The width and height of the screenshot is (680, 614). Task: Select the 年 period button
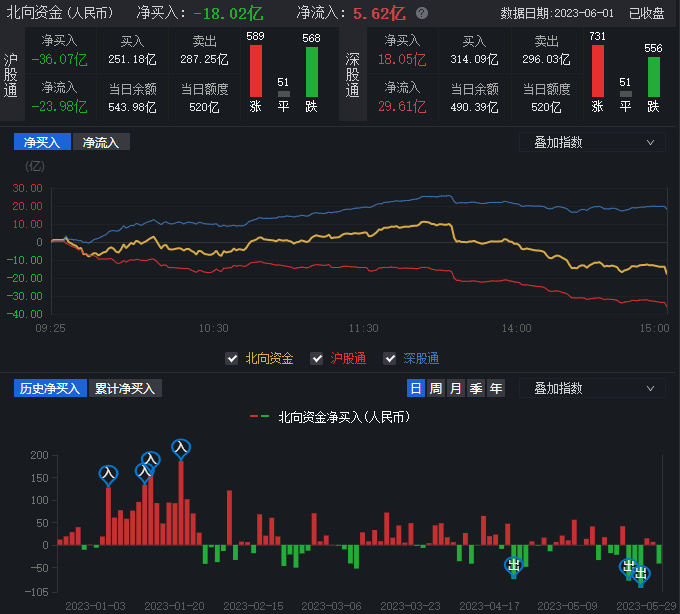(x=496, y=388)
